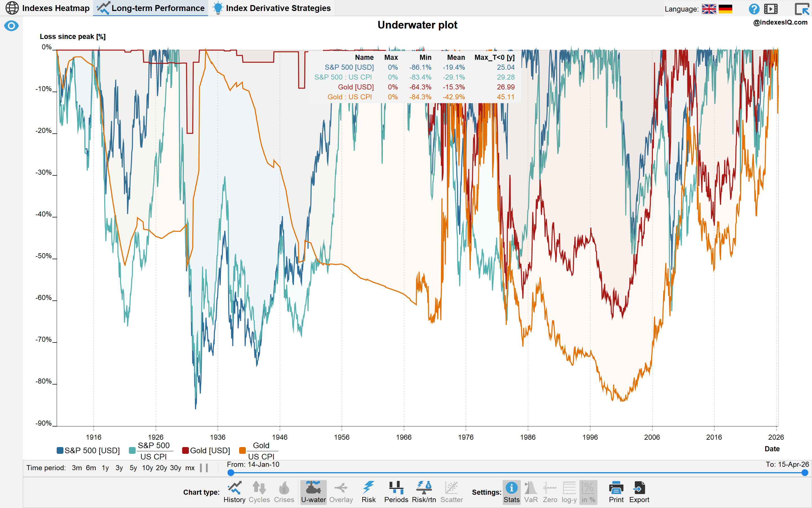Click the To date slider handle

pyautogui.click(x=804, y=473)
